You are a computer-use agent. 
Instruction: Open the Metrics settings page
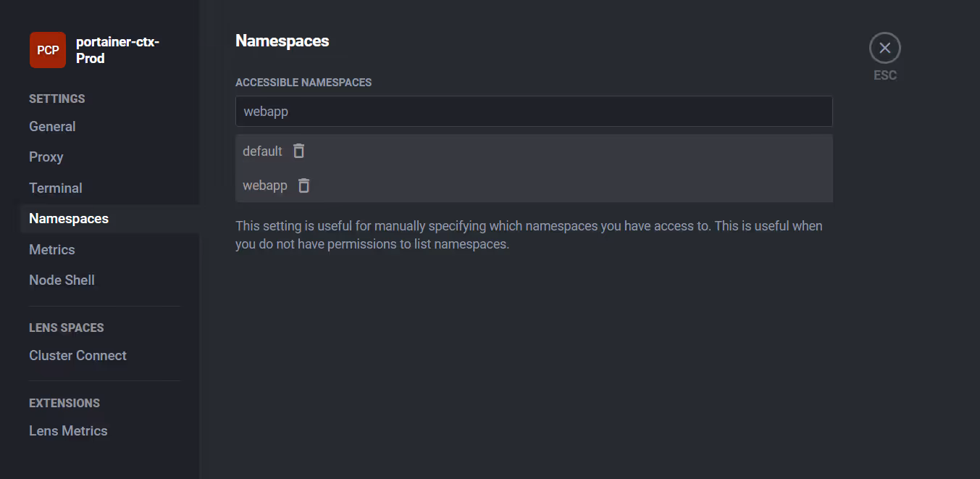point(52,249)
